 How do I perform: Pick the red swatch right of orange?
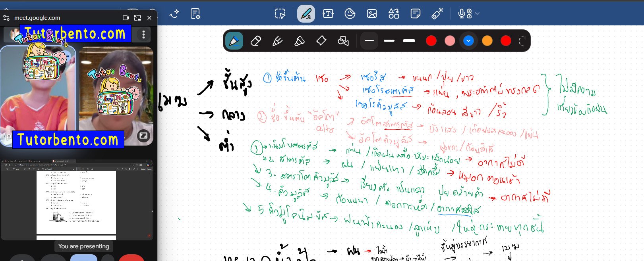click(506, 40)
